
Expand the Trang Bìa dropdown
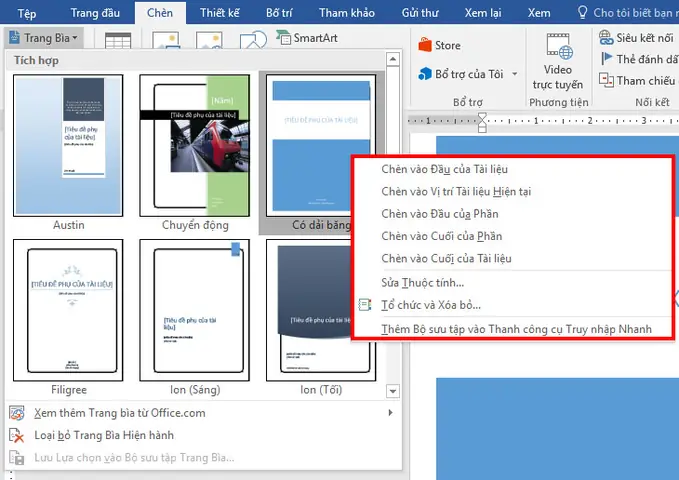click(x=45, y=38)
